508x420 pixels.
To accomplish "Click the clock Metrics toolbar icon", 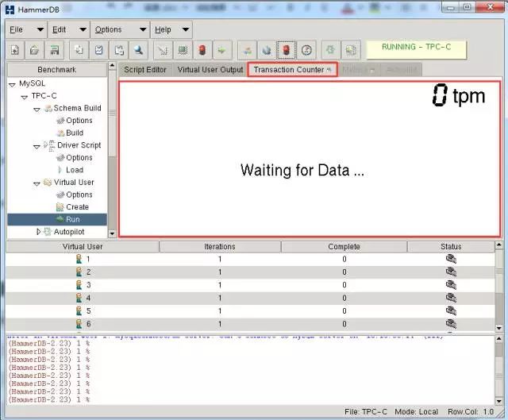I will tap(306, 50).
